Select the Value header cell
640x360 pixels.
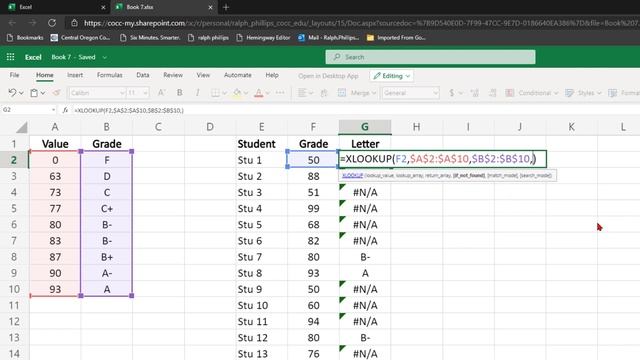pos(55,144)
